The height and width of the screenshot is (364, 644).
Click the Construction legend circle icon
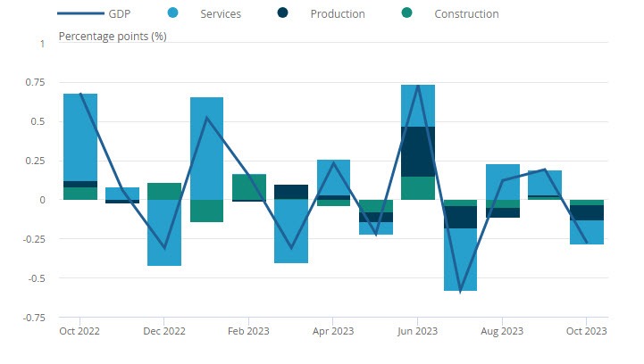click(x=406, y=12)
